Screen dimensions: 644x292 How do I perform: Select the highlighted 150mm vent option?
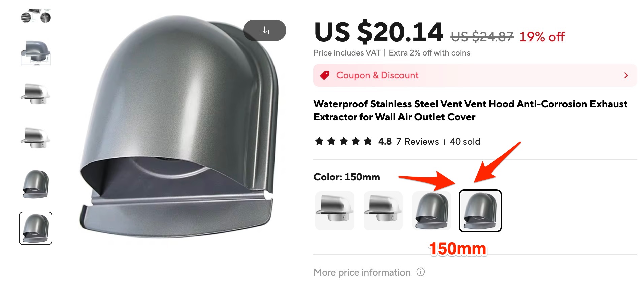[480, 211]
